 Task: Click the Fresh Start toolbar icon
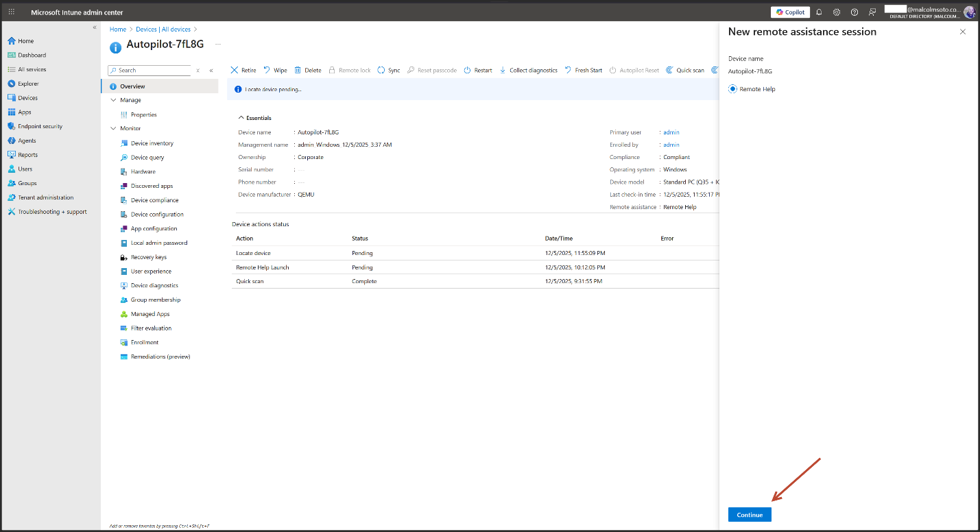[568, 70]
